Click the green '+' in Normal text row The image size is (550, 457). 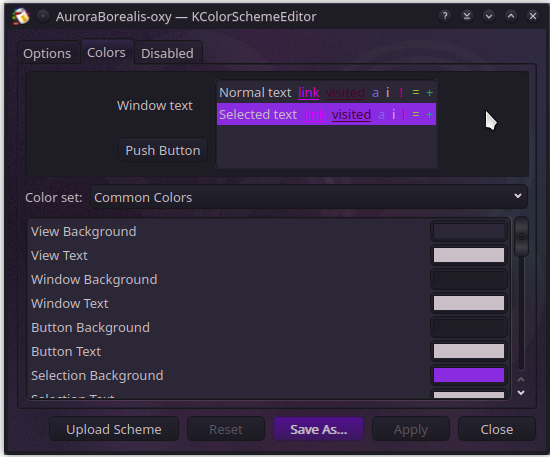click(429, 93)
